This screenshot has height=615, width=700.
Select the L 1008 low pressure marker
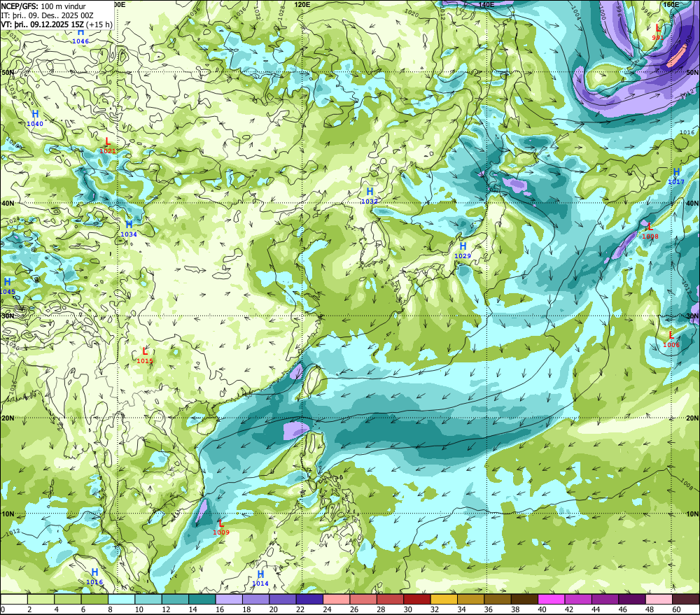click(650, 231)
